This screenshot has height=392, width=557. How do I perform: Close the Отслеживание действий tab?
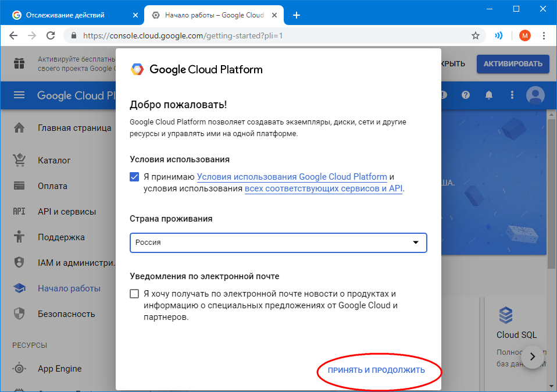click(x=135, y=15)
